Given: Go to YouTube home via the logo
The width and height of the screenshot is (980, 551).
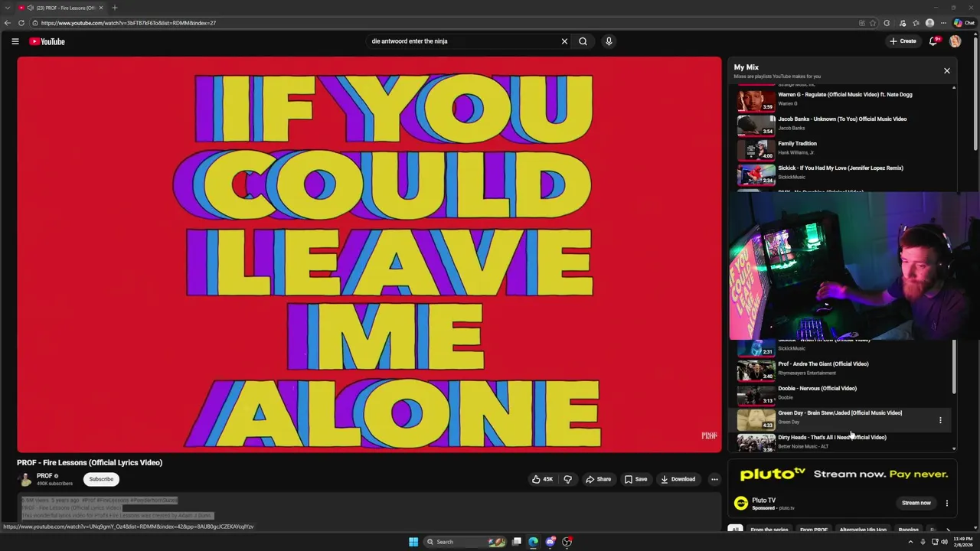Looking at the screenshot, I should [x=47, y=41].
